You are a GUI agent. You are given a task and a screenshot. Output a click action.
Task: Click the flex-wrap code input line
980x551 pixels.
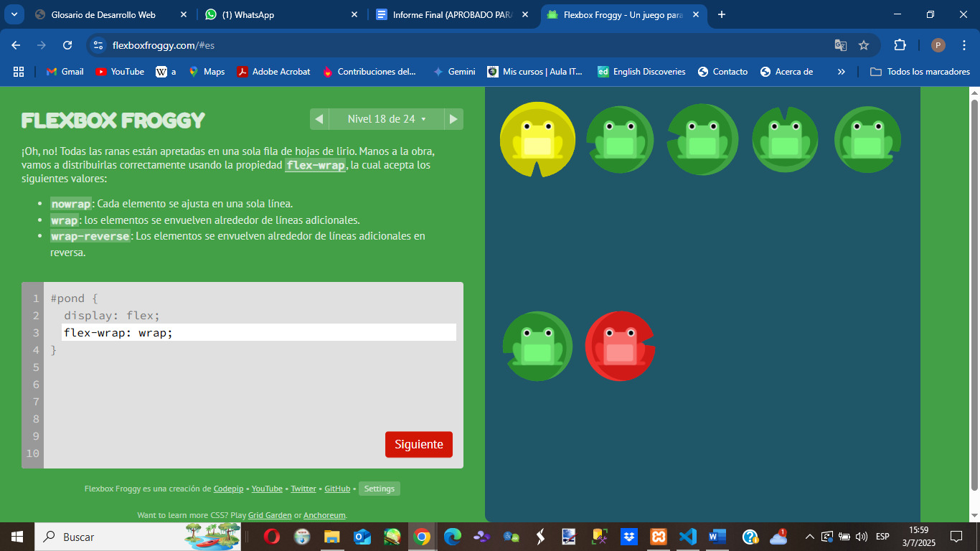click(259, 332)
